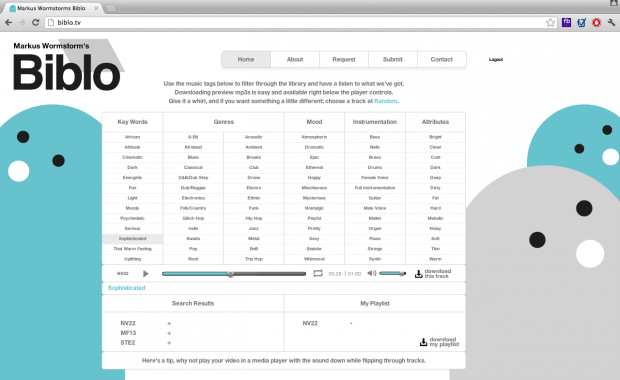Adjust the volume slider
620x380 pixels.
(392, 273)
